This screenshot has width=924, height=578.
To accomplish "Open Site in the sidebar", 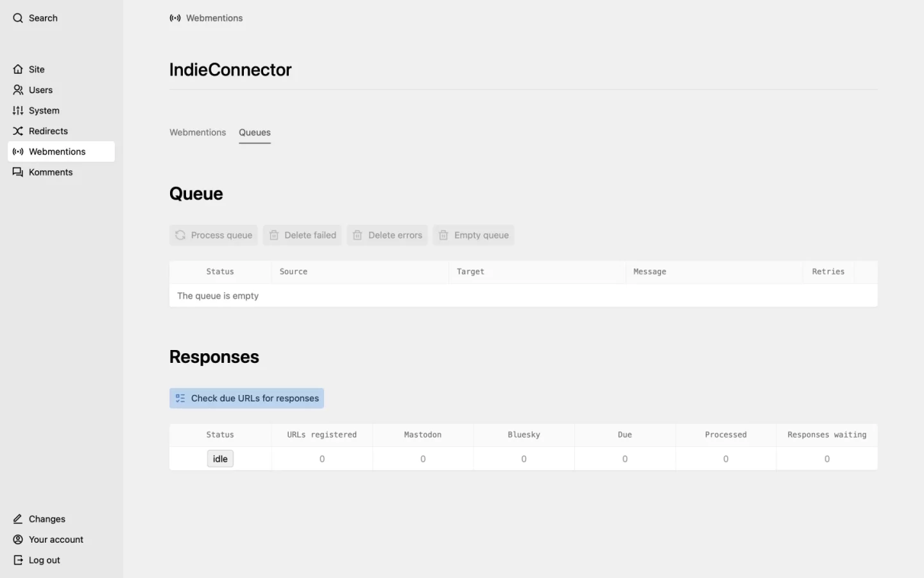I will (61, 69).
